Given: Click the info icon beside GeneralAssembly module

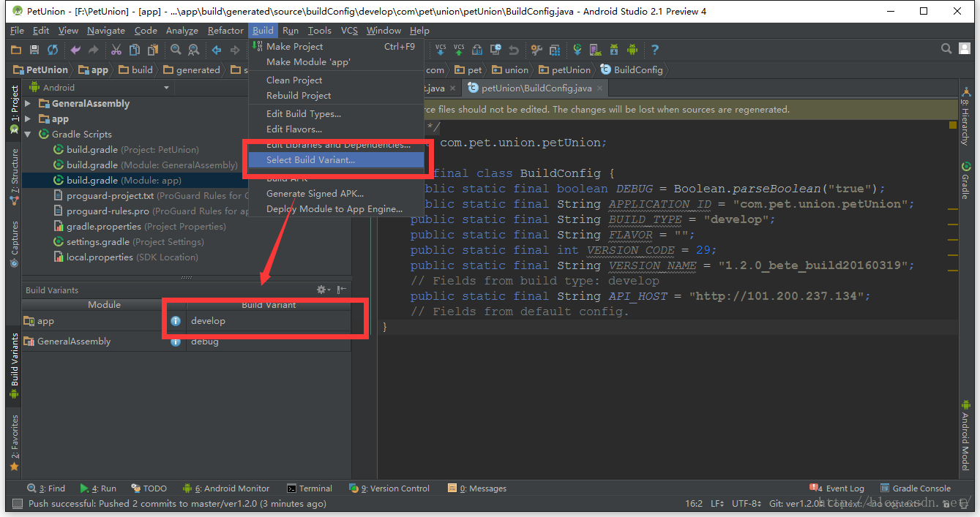Looking at the screenshot, I should click(x=176, y=341).
